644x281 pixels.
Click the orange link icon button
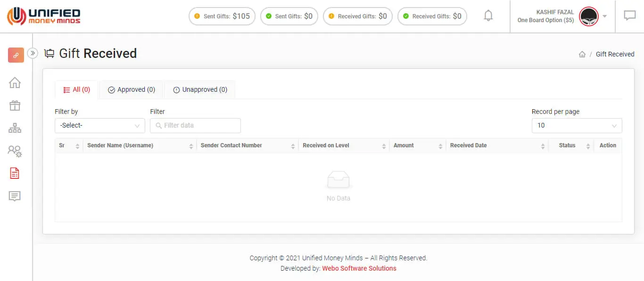(16, 55)
